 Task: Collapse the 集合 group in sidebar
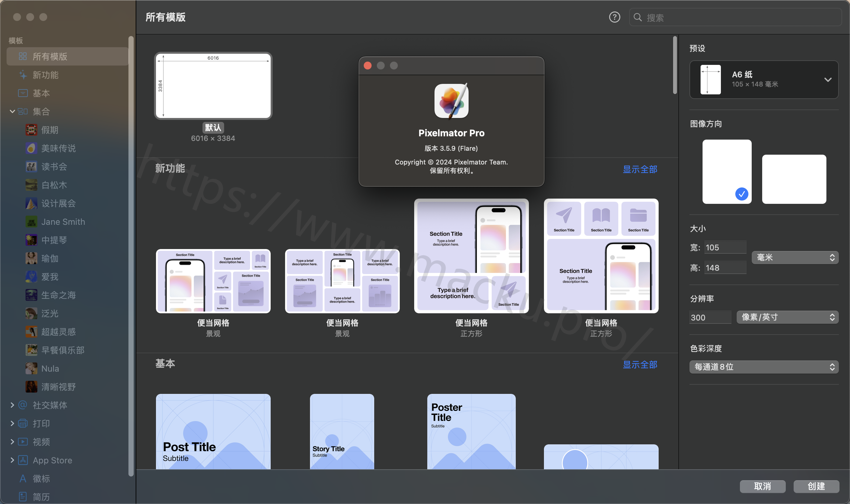(x=12, y=111)
